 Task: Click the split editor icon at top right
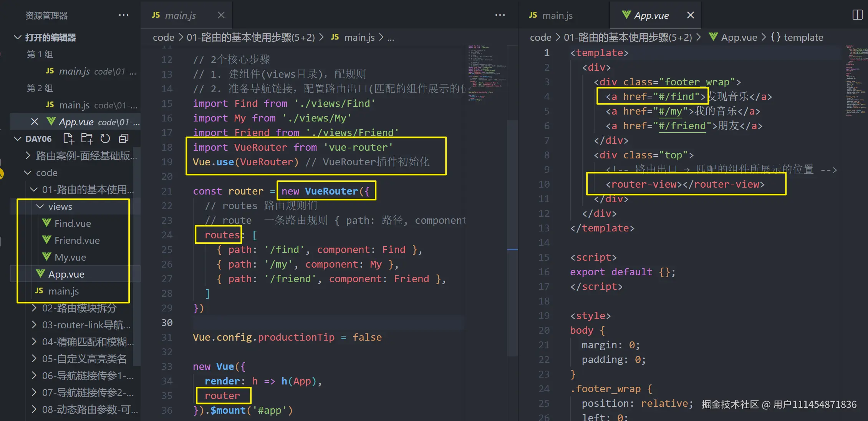[857, 15]
